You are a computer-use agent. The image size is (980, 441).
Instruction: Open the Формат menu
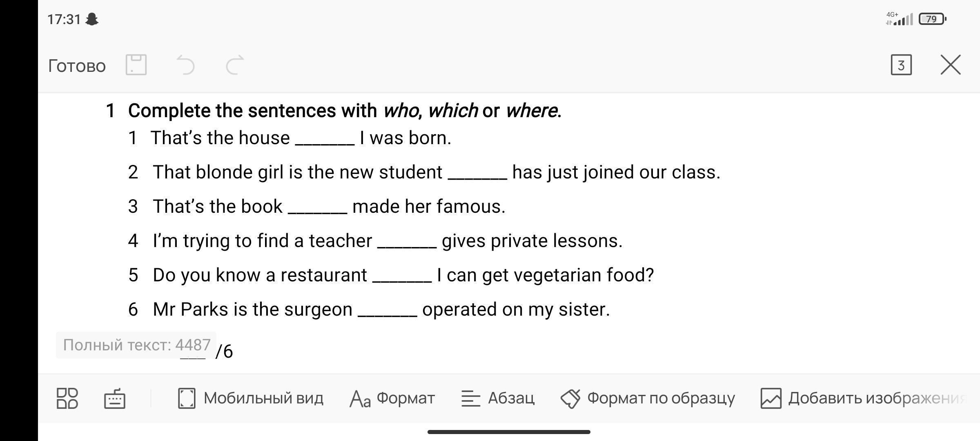(x=392, y=398)
